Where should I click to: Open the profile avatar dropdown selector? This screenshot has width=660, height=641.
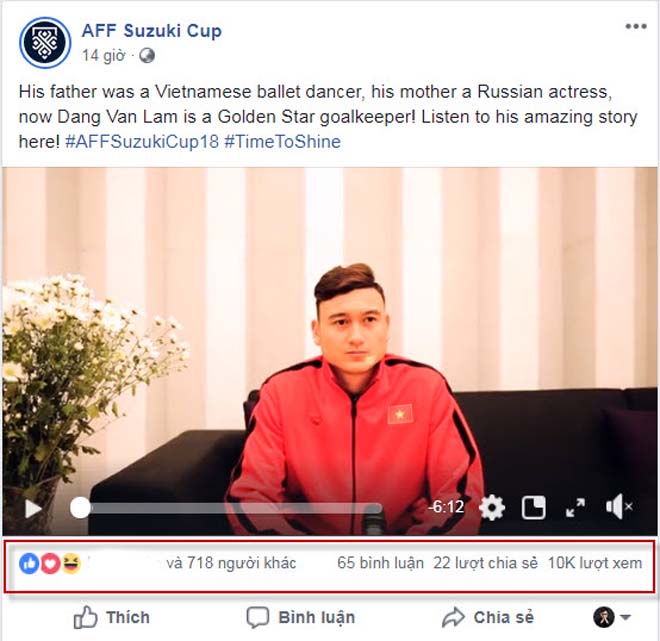pyautogui.click(x=611, y=617)
